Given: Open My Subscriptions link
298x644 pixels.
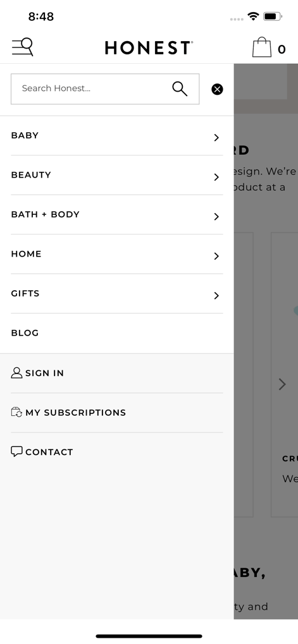Looking at the screenshot, I should coord(76,412).
